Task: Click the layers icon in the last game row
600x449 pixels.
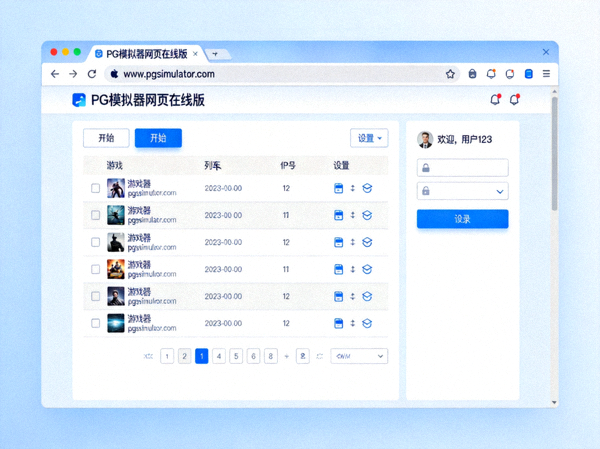Action: (367, 323)
